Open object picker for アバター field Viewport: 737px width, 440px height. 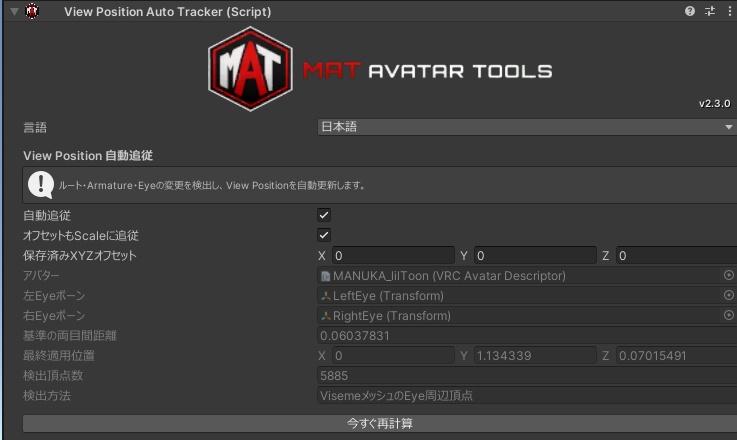pyautogui.click(x=729, y=275)
